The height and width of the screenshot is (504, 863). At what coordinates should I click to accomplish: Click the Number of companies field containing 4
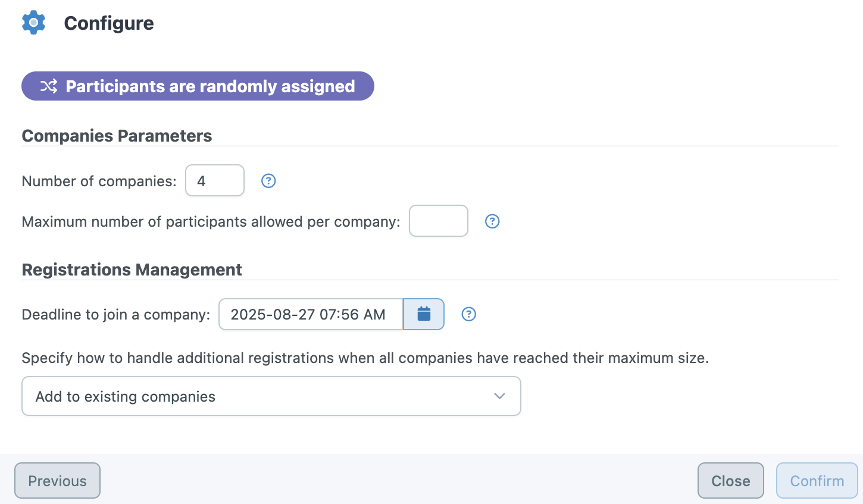pyautogui.click(x=215, y=180)
